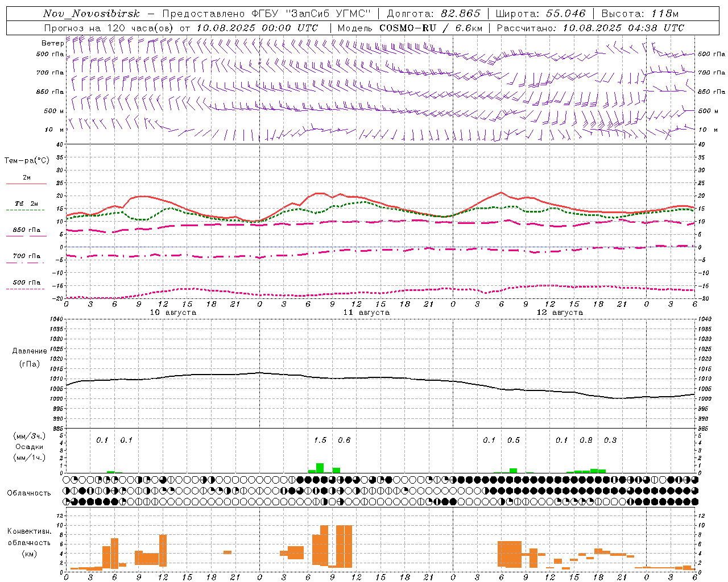The image size is (728, 582).
Task: Click the '500 м' wind level label on left
Action: click(x=54, y=111)
